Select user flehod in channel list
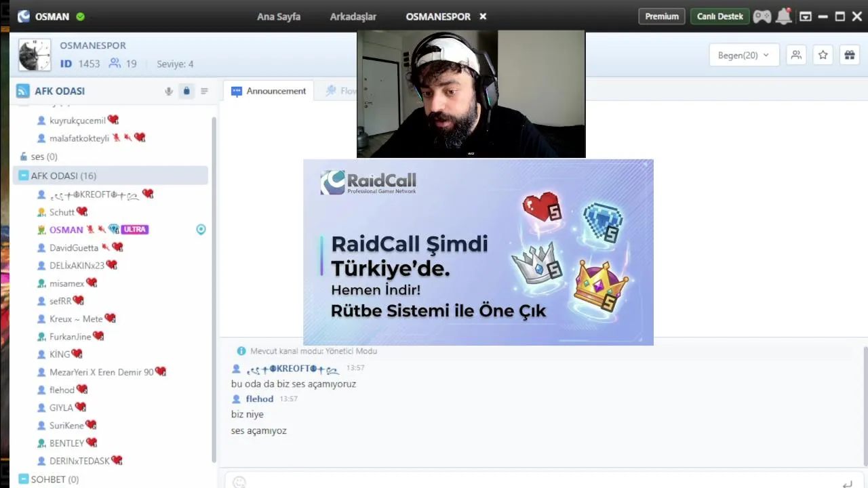Viewport: 868px width, 488px height. pyautogui.click(x=62, y=390)
